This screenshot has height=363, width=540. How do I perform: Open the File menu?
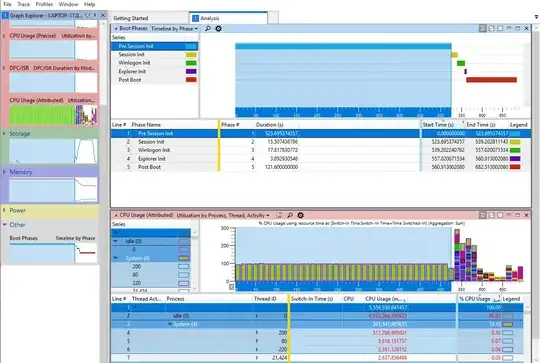pos(7,4)
